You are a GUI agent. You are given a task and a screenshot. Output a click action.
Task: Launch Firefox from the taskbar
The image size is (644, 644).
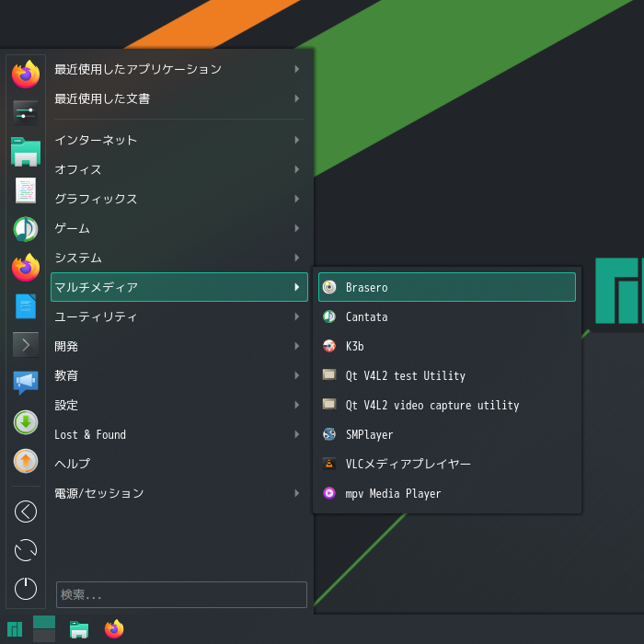(114, 628)
